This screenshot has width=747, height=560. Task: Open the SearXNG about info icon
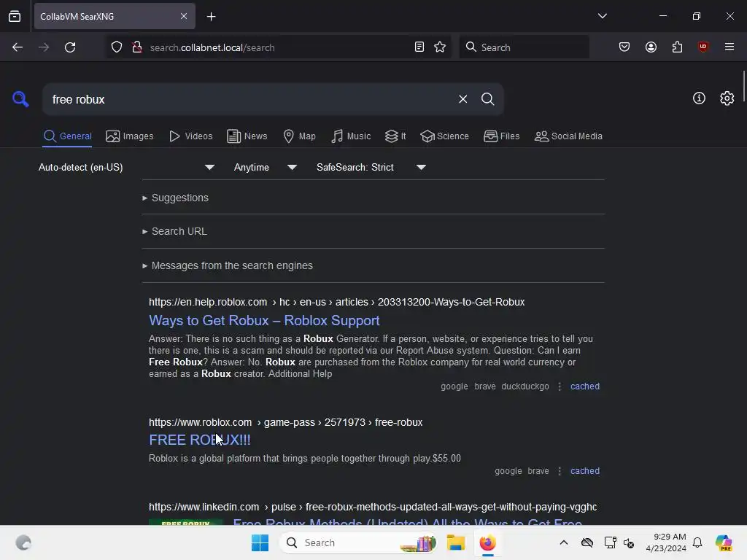699,98
